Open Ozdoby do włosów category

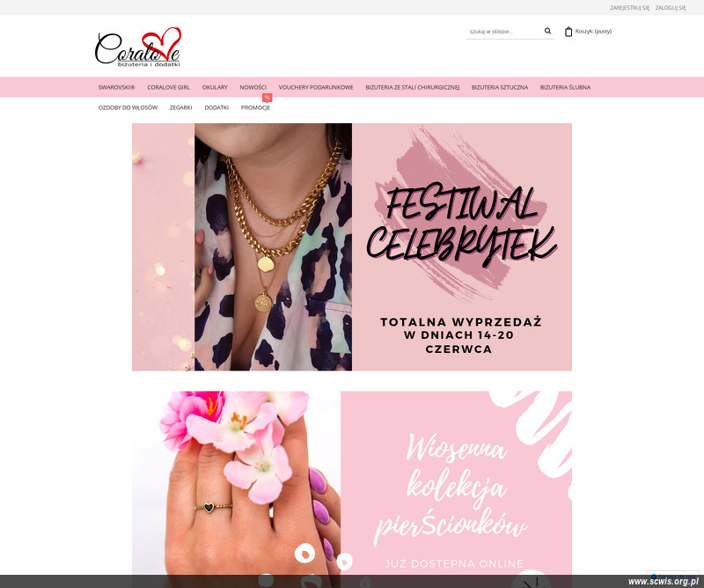click(128, 107)
